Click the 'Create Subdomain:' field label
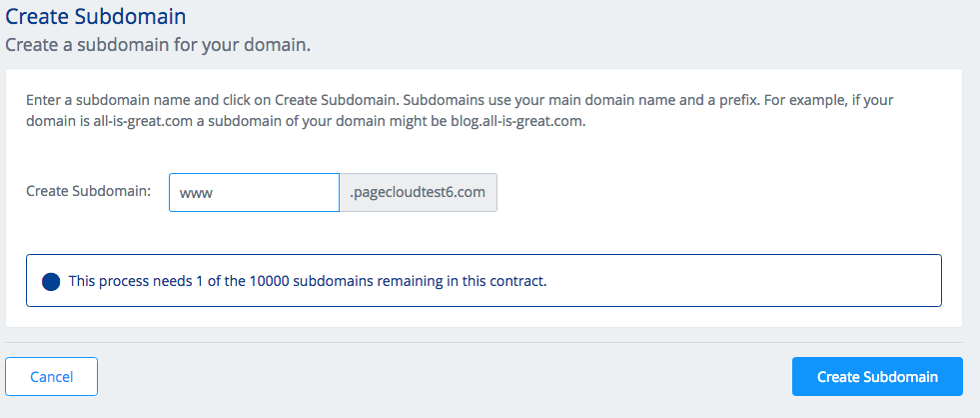This screenshot has width=980, height=418. (x=88, y=192)
